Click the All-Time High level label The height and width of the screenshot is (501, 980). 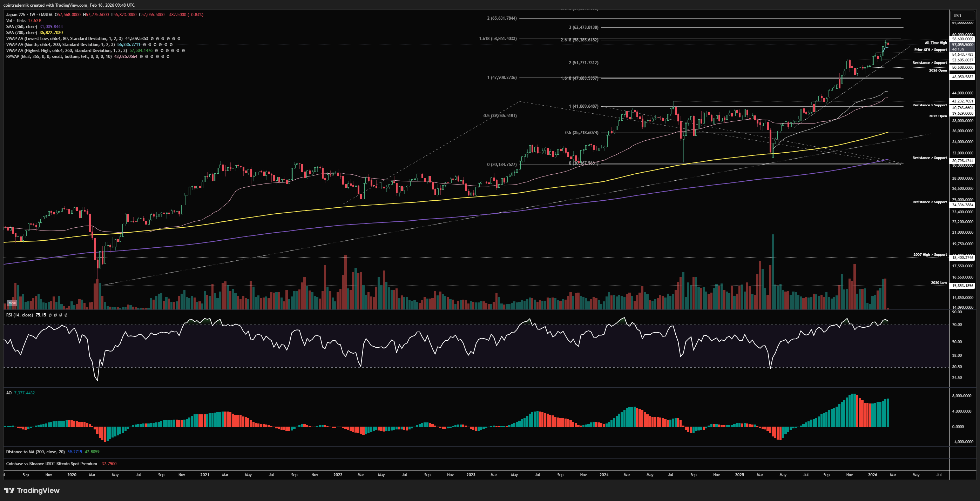click(x=935, y=43)
